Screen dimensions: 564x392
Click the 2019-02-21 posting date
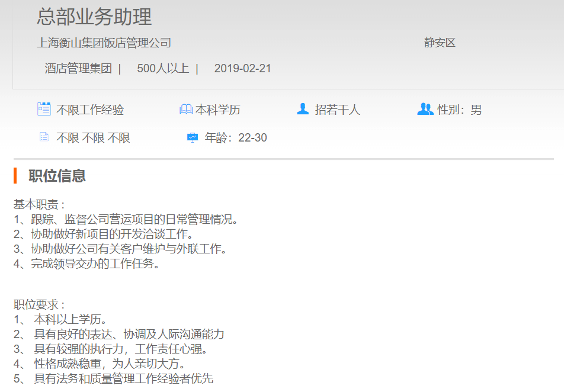click(242, 68)
